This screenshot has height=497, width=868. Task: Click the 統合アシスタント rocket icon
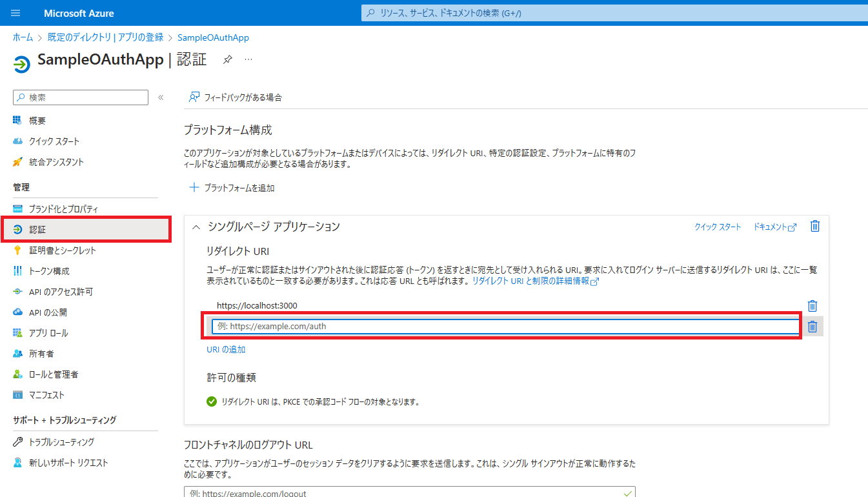point(18,162)
